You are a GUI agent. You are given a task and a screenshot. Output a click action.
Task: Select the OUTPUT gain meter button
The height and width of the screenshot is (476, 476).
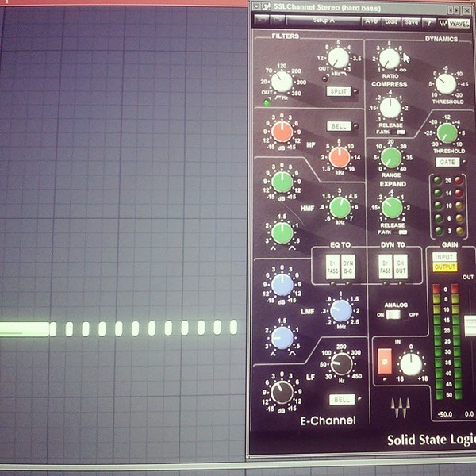tap(444, 267)
